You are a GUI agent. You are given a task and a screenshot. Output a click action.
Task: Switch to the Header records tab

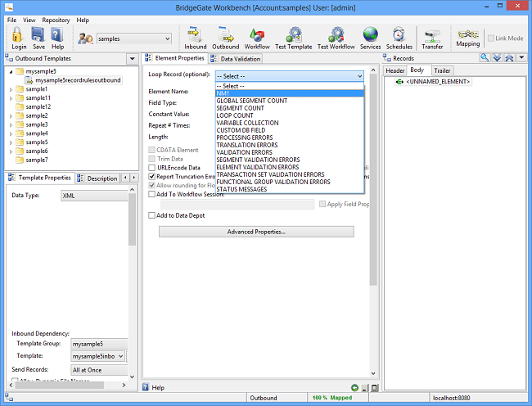point(395,70)
